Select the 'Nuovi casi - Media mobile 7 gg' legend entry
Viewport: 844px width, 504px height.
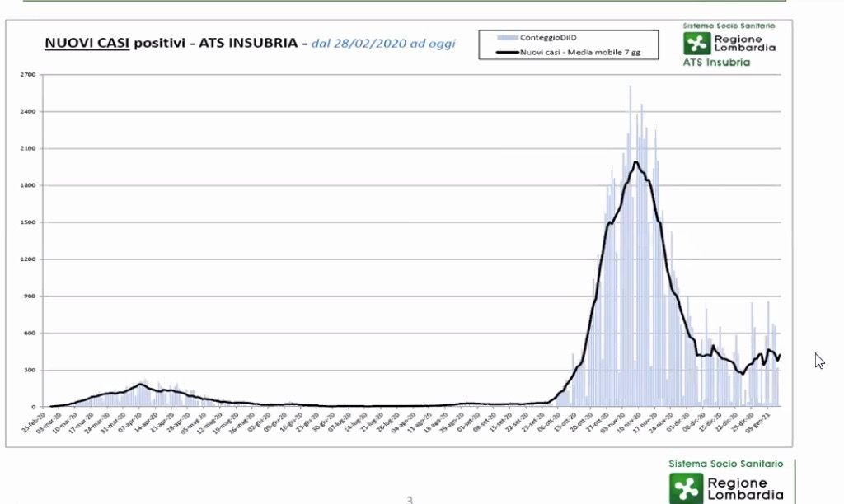click(568, 52)
